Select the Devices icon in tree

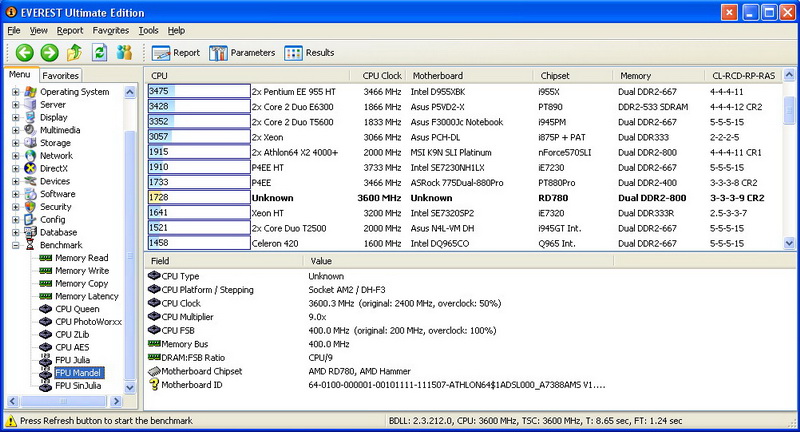click(x=31, y=181)
